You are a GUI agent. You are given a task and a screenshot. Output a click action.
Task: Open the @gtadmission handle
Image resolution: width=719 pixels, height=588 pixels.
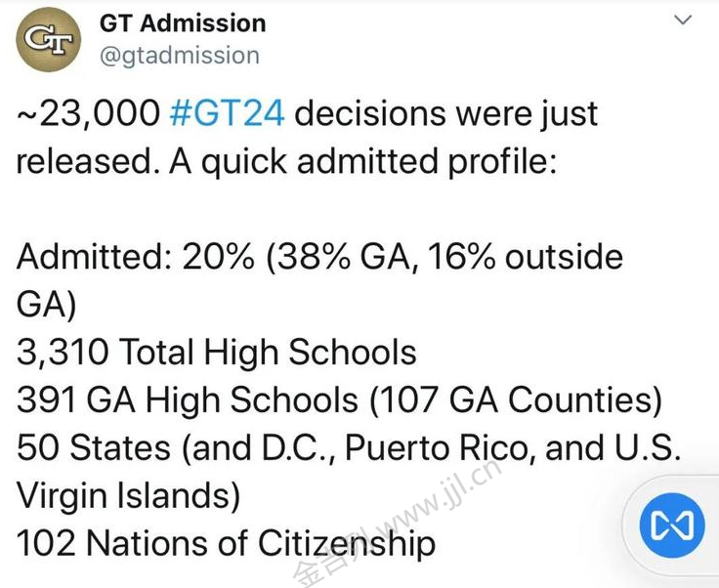coord(180,56)
